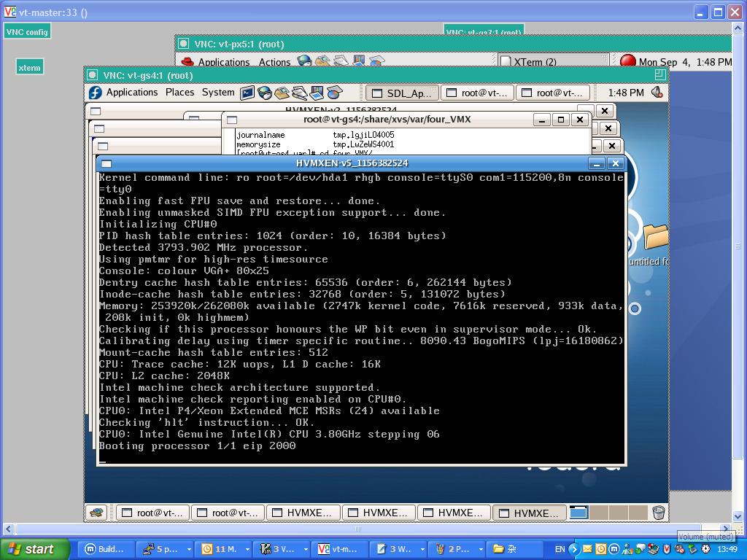
Task: Launch terminal from GNOME panel icon
Action: tap(247, 93)
